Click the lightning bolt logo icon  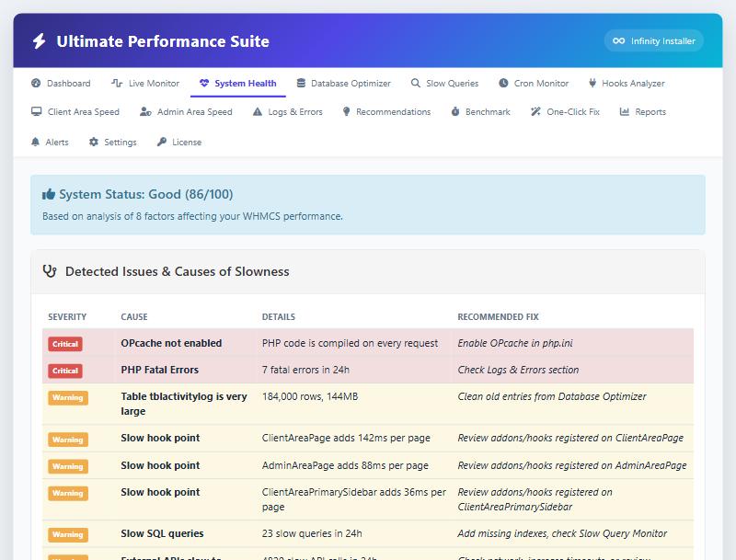tap(39, 41)
